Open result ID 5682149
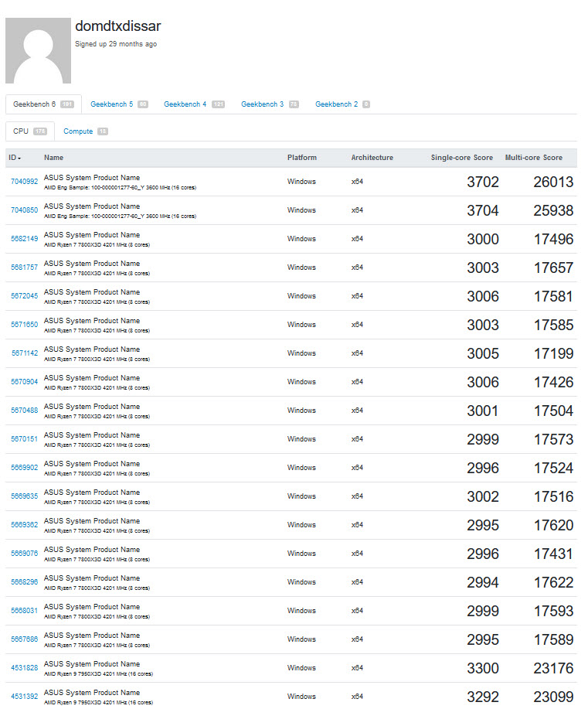The image size is (588, 709). [25, 239]
